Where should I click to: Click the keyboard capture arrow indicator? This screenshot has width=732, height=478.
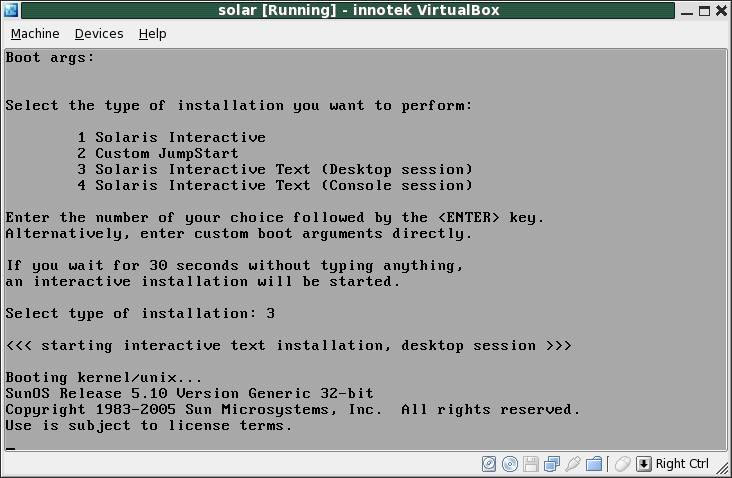click(644, 464)
